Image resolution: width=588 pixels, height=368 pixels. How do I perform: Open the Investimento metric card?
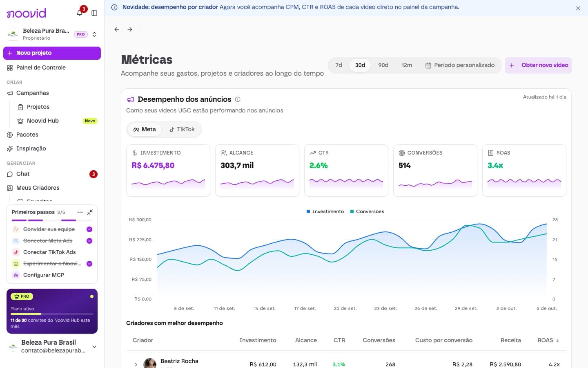click(x=168, y=171)
